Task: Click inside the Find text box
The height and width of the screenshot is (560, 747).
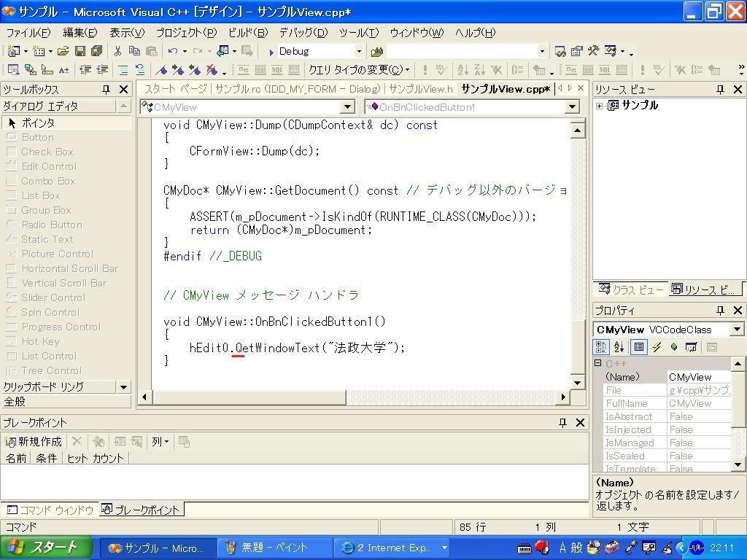Action: 461,52
